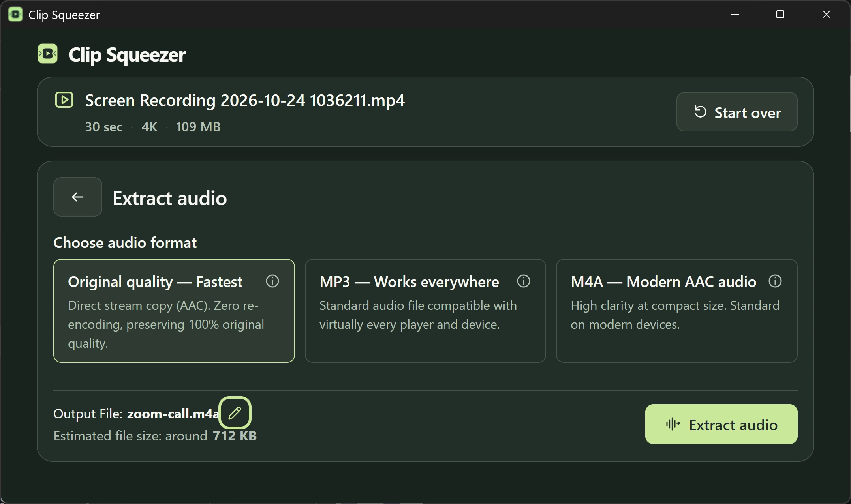Close the Clip Squeezer window
Viewport: 851px width, 504px height.
pyautogui.click(x=827, y=15)
